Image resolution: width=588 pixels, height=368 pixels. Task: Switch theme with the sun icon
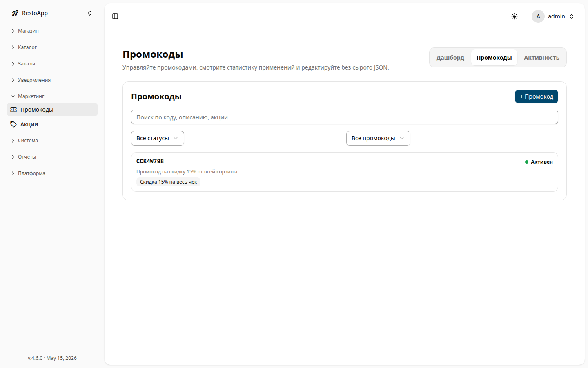(x=514, y=16)
